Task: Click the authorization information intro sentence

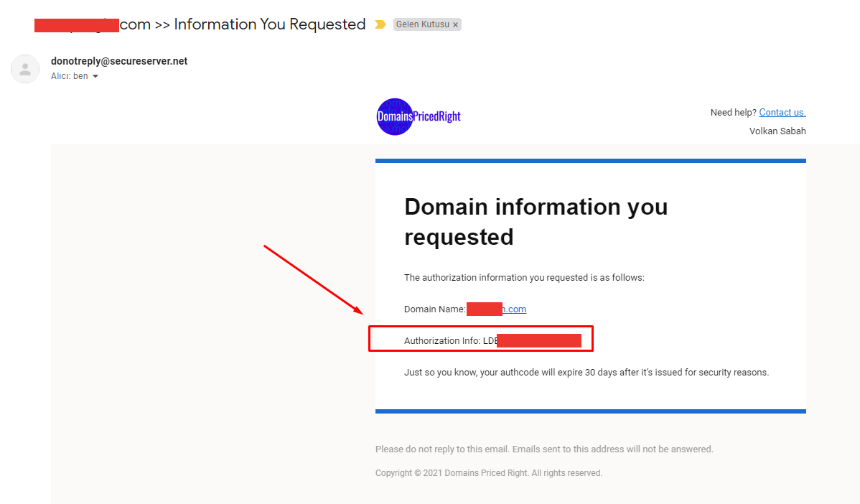Action: point(524,278)
